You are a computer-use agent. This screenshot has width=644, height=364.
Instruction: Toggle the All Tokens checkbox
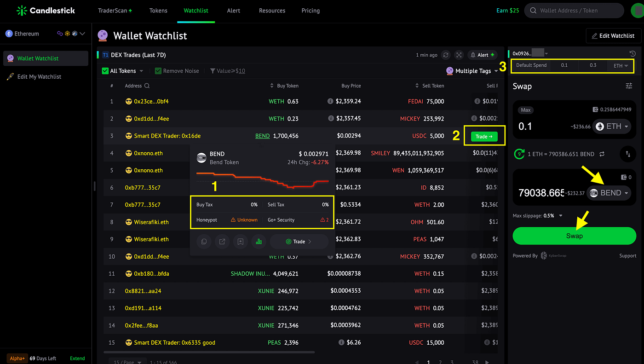pyautogui.click(x=105, y=71)
